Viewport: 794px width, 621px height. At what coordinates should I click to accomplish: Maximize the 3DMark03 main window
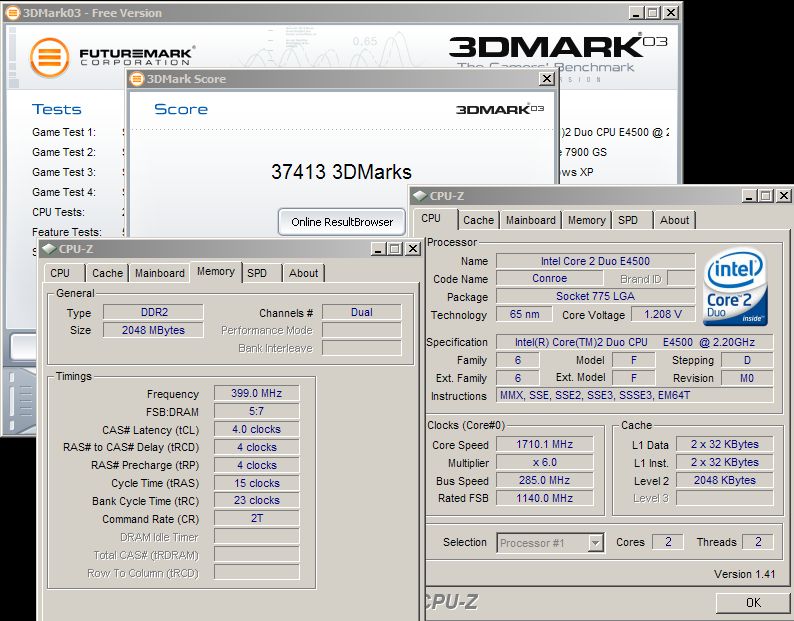pyautogui.click(x=653, y=13)
